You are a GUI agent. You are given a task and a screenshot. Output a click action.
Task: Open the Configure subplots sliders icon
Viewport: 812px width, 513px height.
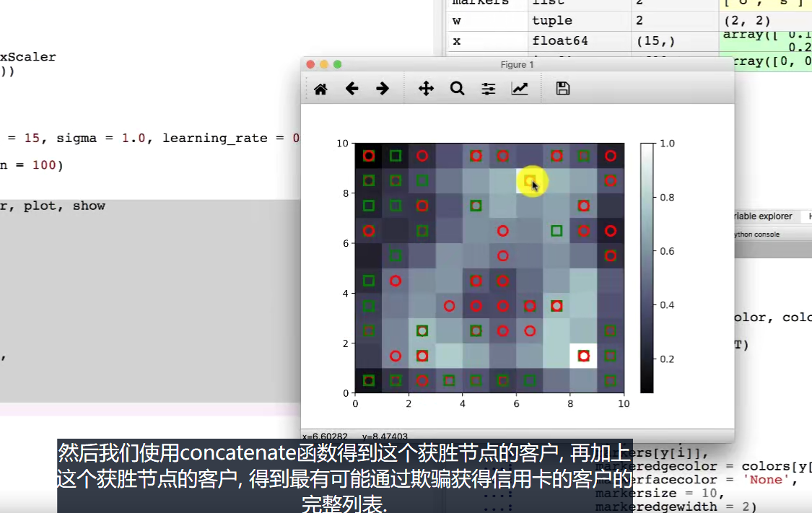pyautogui.click(x=489, y=89)
